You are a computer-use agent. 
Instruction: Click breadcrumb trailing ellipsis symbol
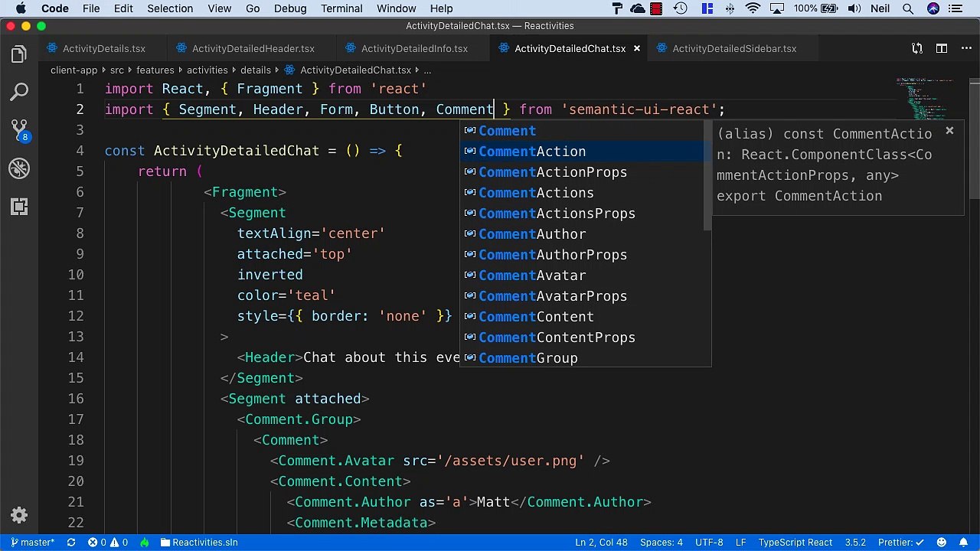(x=428, y=70)
